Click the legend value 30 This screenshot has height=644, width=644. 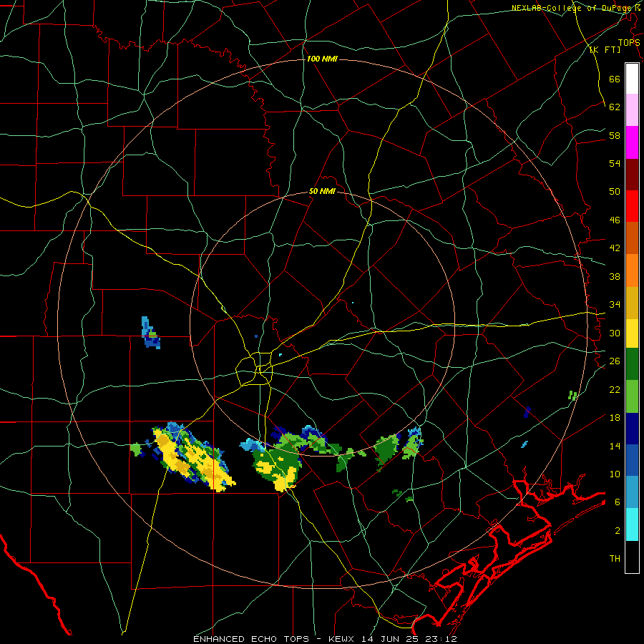[615, 333]
